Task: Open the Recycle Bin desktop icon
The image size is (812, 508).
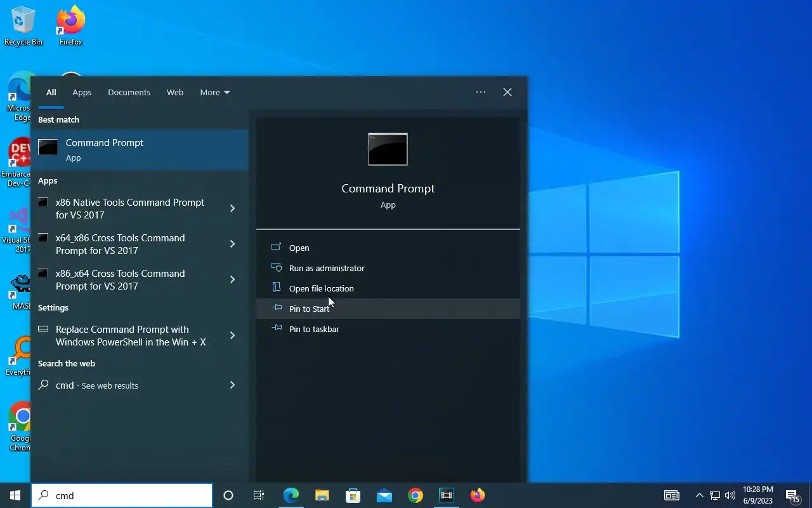Action: click(x=23, y=27)
